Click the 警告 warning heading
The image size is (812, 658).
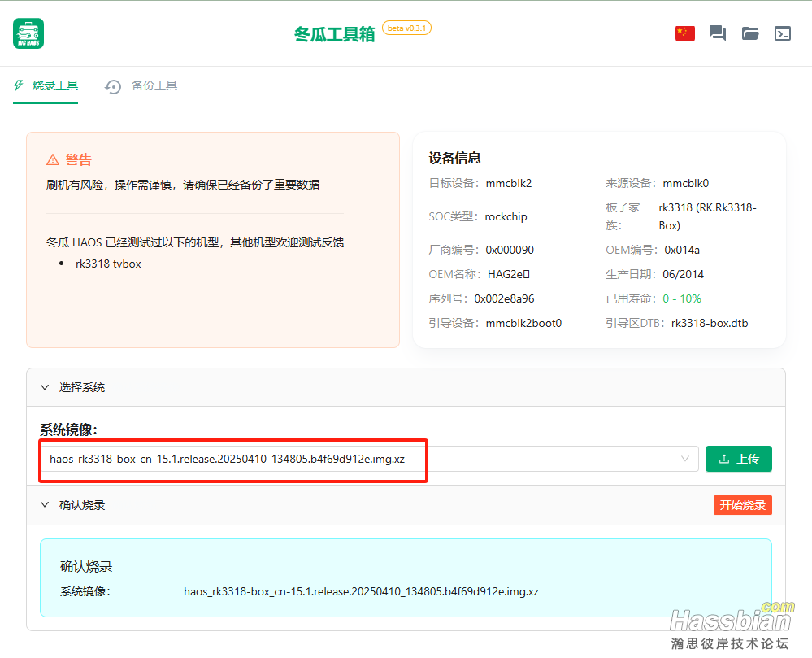(79, 159)
